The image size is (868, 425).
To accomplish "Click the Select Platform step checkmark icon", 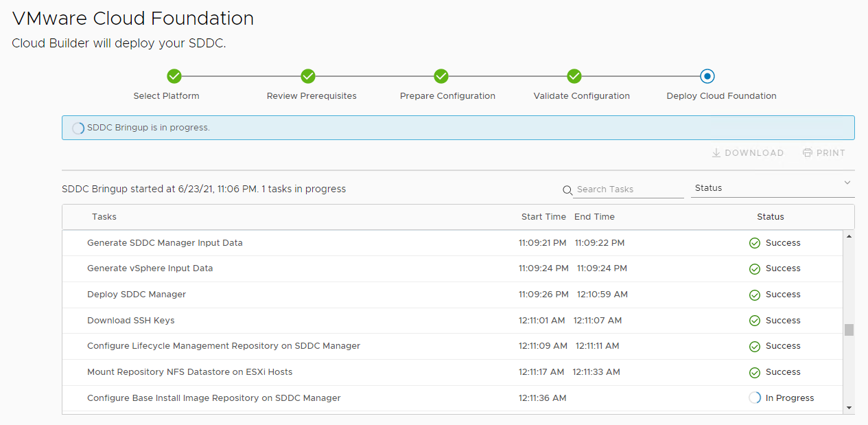I will pyautogui.click(x=174, y=76).
